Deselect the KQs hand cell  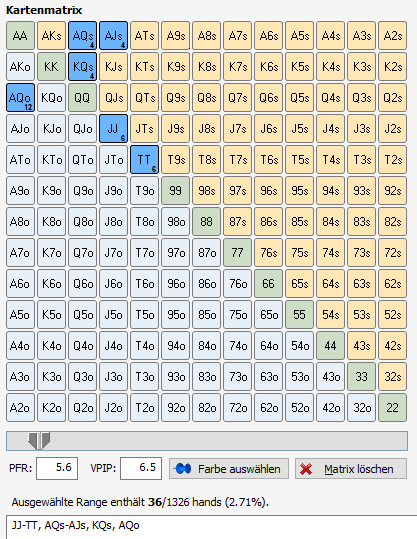[83, 67]
